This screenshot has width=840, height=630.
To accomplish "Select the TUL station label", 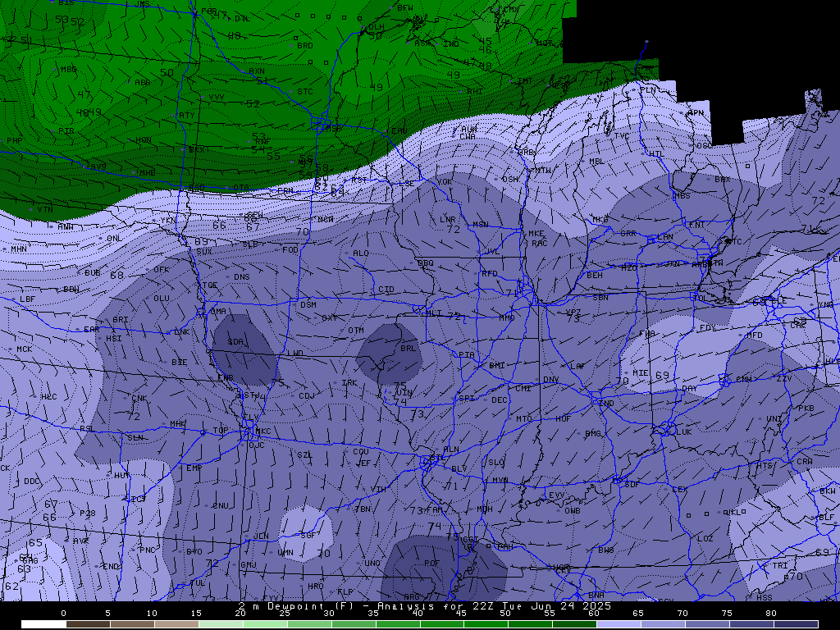I will (197, 583).
